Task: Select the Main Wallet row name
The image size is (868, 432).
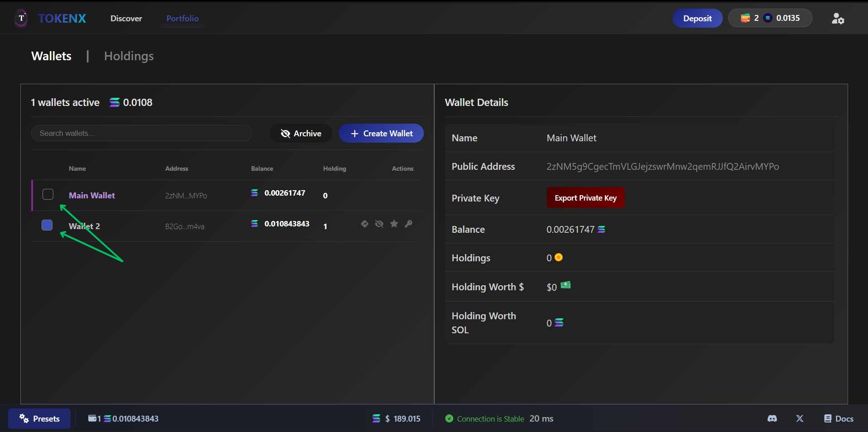Action: pos(92,196)
